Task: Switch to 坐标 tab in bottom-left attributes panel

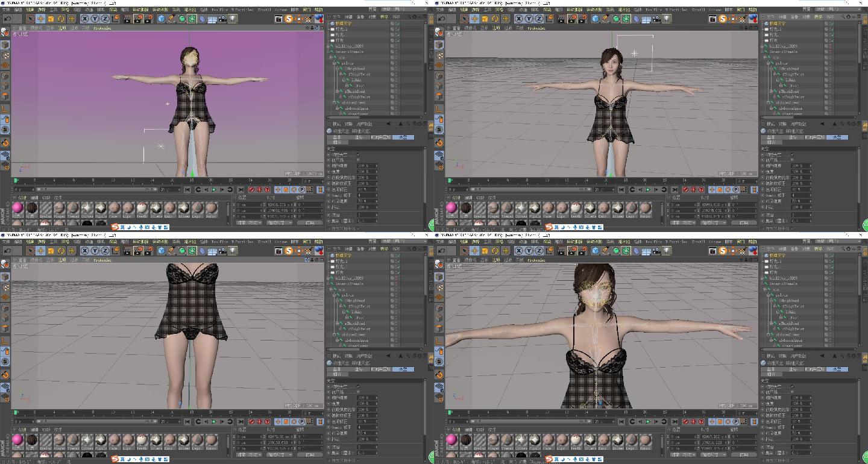Action: tap(359, 369)
